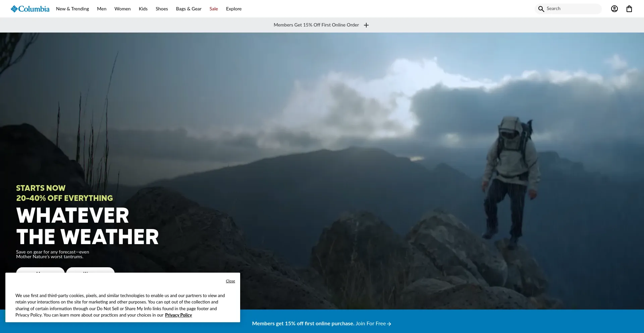The image size is (644, 333).
Task: Click the arrow after Join For Free
Action: click(389, 324)
